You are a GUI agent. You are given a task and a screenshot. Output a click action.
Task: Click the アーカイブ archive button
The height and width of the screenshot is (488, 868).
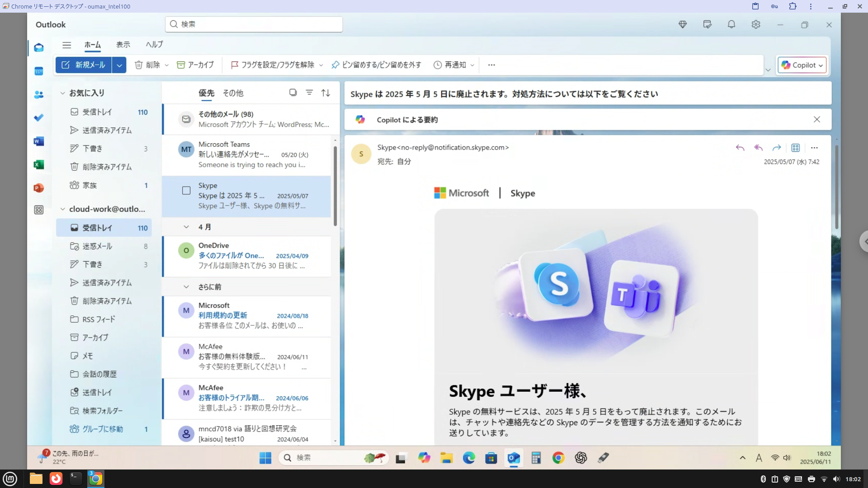195,65
